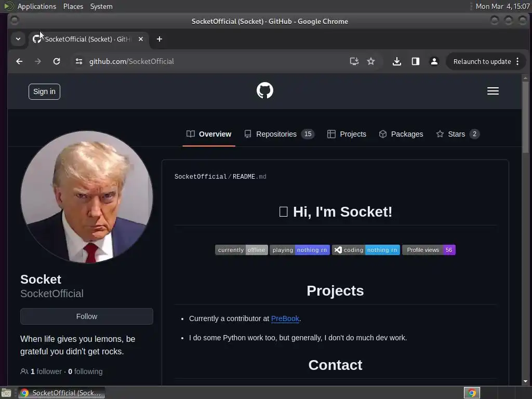Screen dimensions: 532x399
Task: Switch to the Projects tab
Action: pos(347,134)
